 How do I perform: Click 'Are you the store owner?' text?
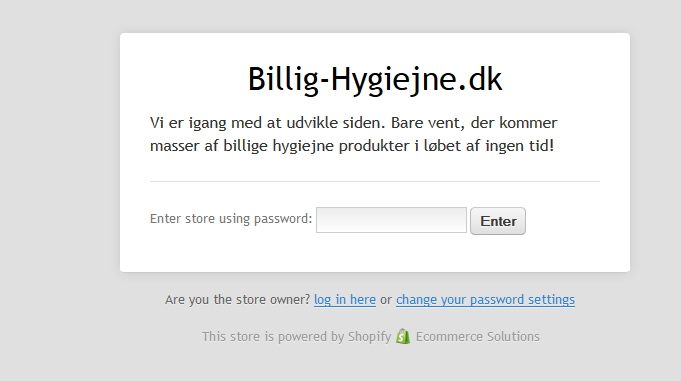[x=237, y=299]
